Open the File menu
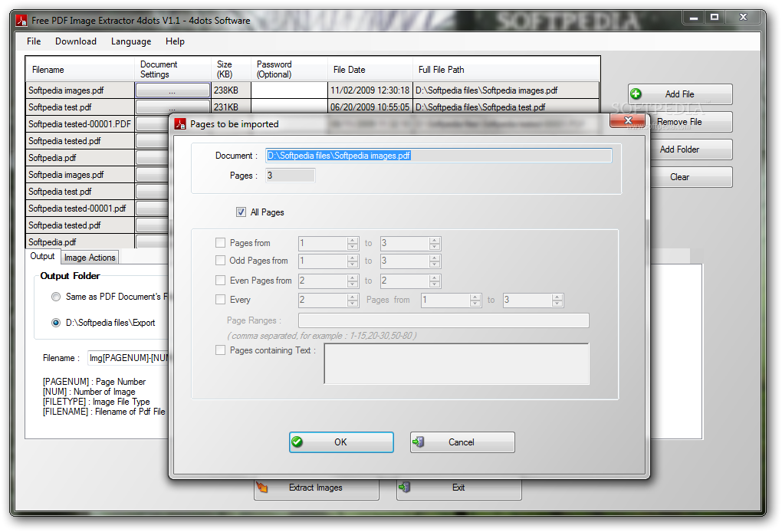This screenshot has height=532, width=782. coord(34,41)
